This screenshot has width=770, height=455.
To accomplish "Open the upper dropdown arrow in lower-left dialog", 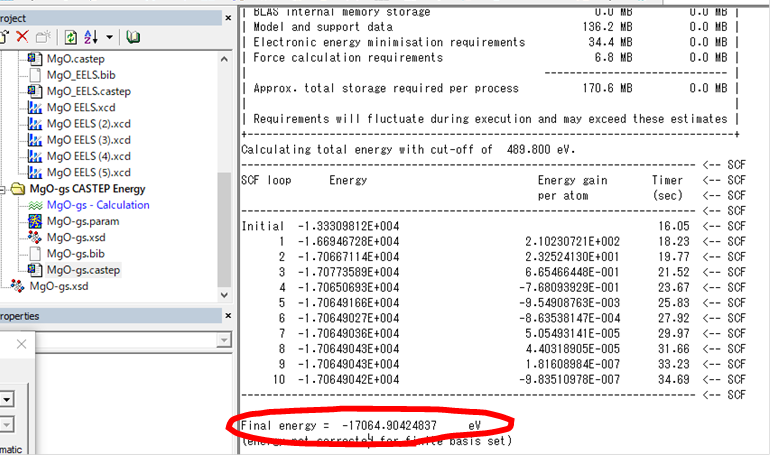I will pos(7,400).
